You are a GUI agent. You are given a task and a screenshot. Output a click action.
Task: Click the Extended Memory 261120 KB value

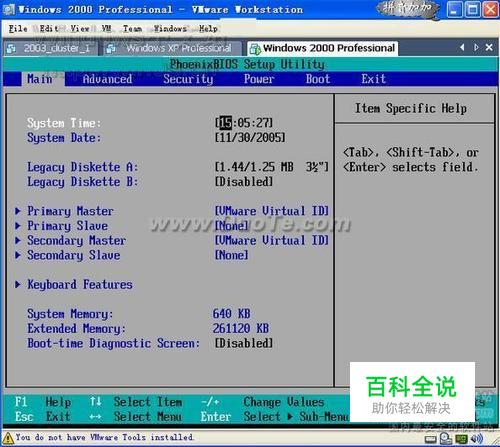[241, 328]
